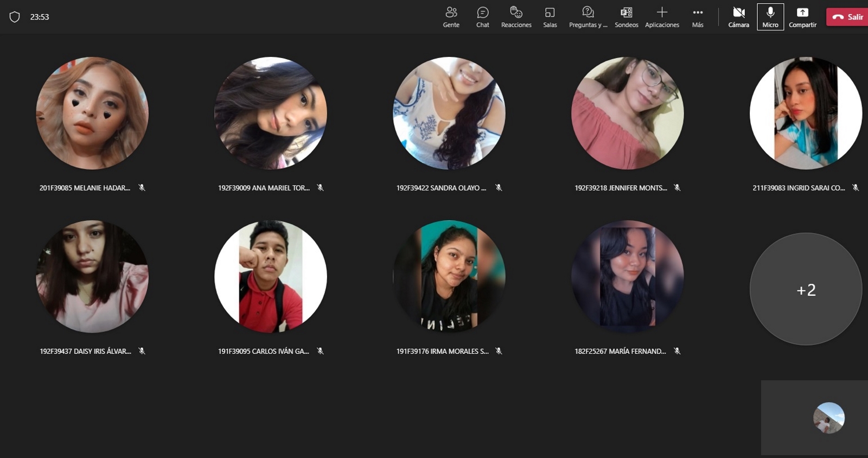Click name label 192F39218 JENNIFER MONTS
The image size is (868, 458).
[621, 188]
